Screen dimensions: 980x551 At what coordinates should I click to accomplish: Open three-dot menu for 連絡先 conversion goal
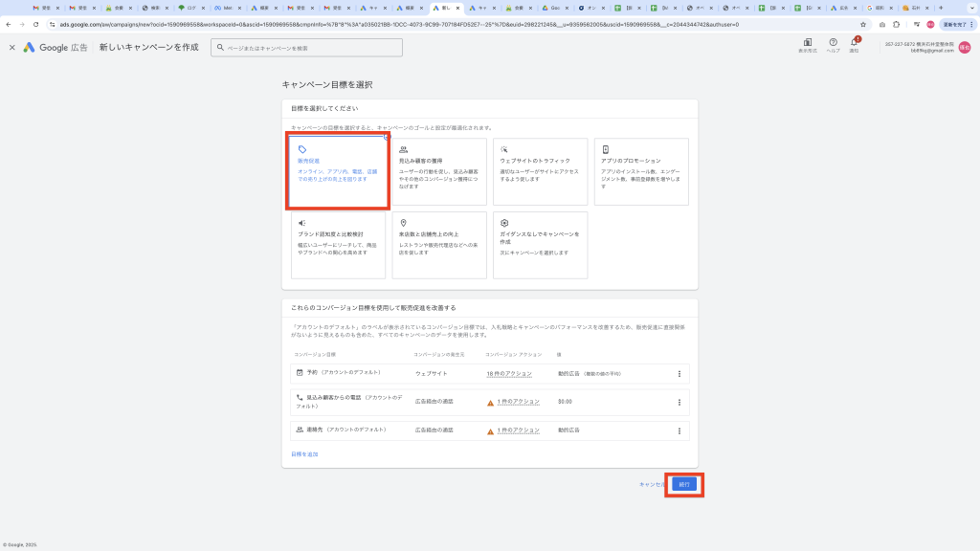[x=679, y=430]
